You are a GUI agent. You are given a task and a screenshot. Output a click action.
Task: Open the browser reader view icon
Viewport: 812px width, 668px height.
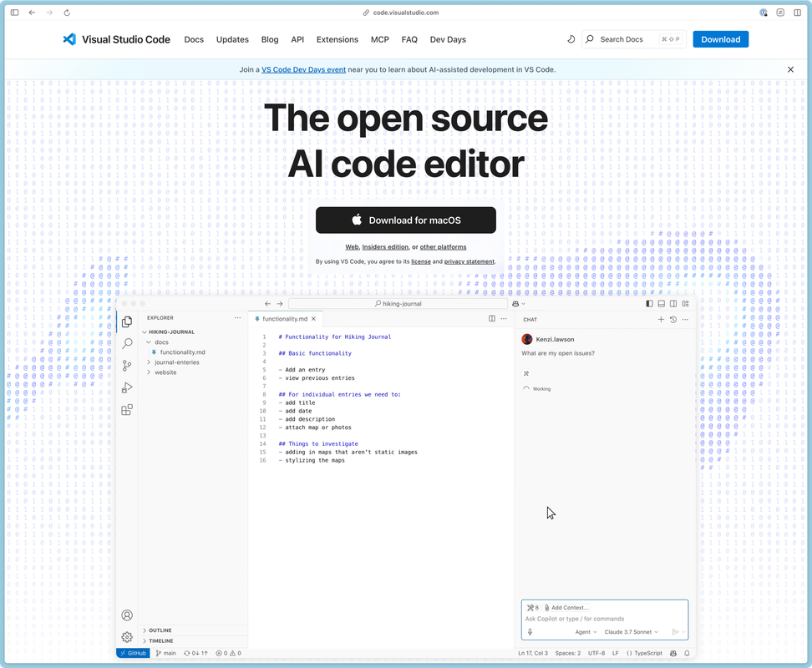(780, 13)
